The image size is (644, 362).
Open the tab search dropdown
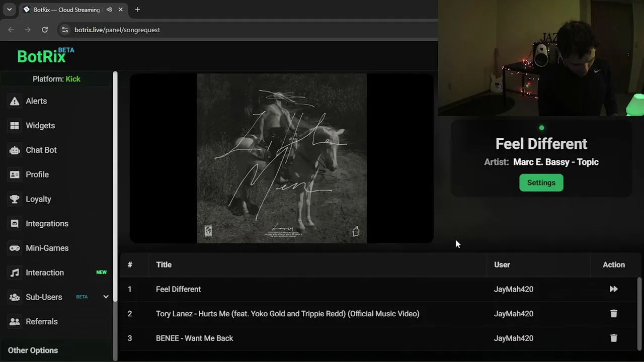pos(9,10)
